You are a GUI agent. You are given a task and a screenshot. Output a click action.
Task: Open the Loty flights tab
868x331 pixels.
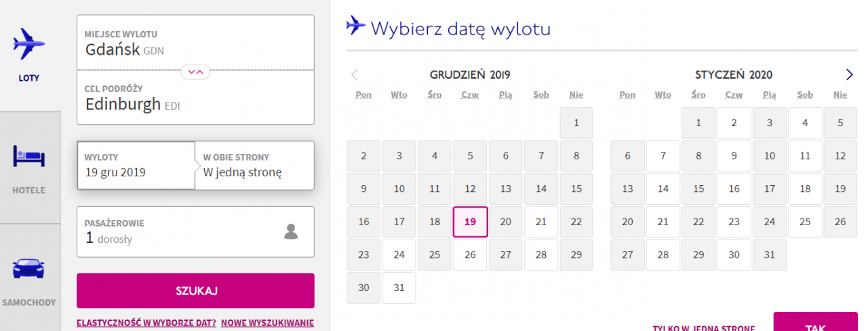point(29,55)
